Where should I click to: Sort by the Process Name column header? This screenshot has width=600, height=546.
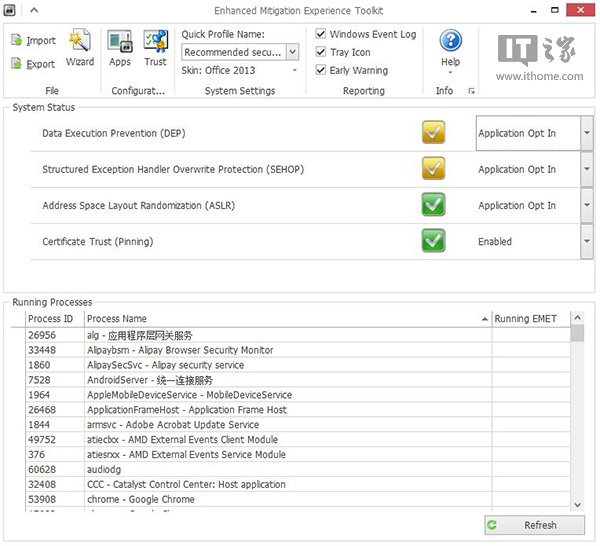pyautogui.click(x=288, y=319)
